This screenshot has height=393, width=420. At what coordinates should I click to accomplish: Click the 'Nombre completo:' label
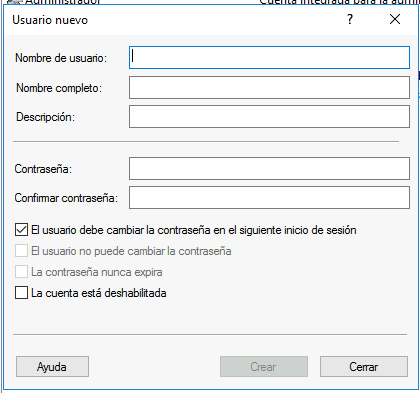coord(59,88)
